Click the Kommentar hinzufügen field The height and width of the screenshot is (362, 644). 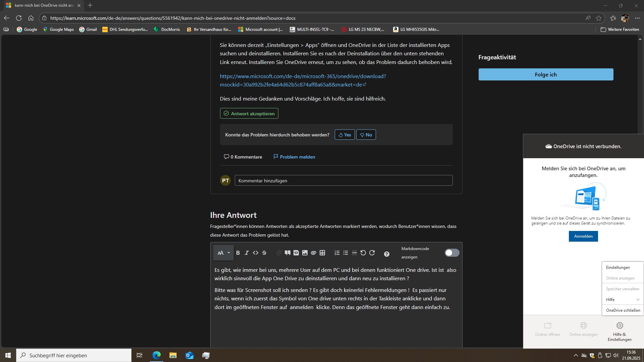point(343,181)
